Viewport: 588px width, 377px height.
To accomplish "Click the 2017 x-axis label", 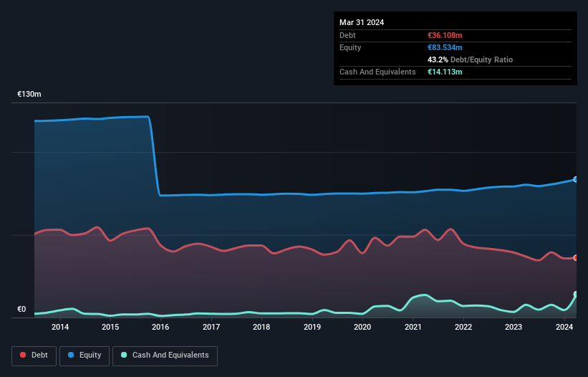I will click(211, 327).
